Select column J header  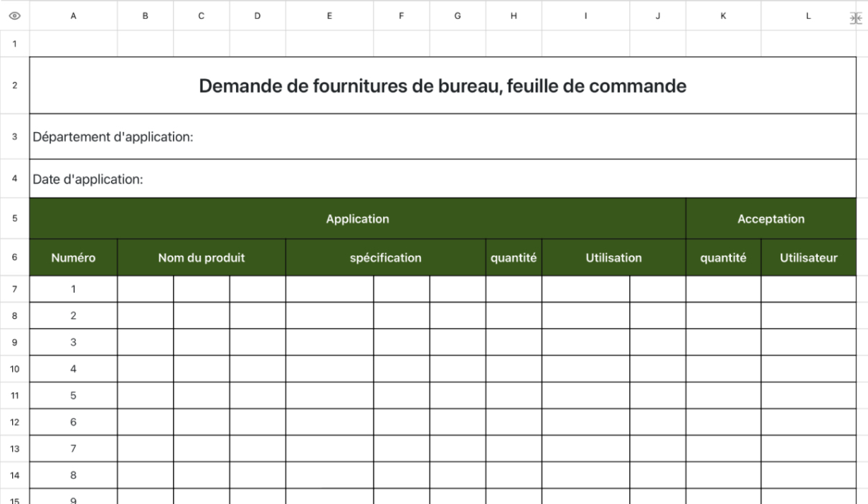tap(657, 16)
